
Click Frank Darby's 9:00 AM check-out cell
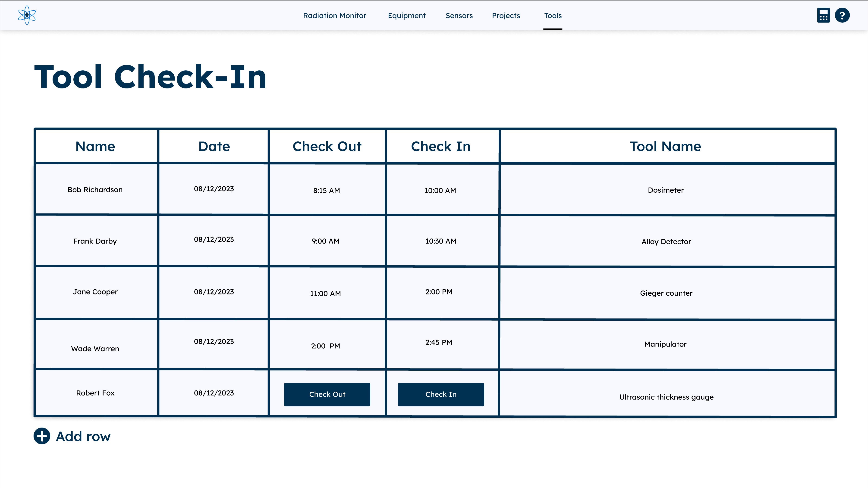pos(326,241)
